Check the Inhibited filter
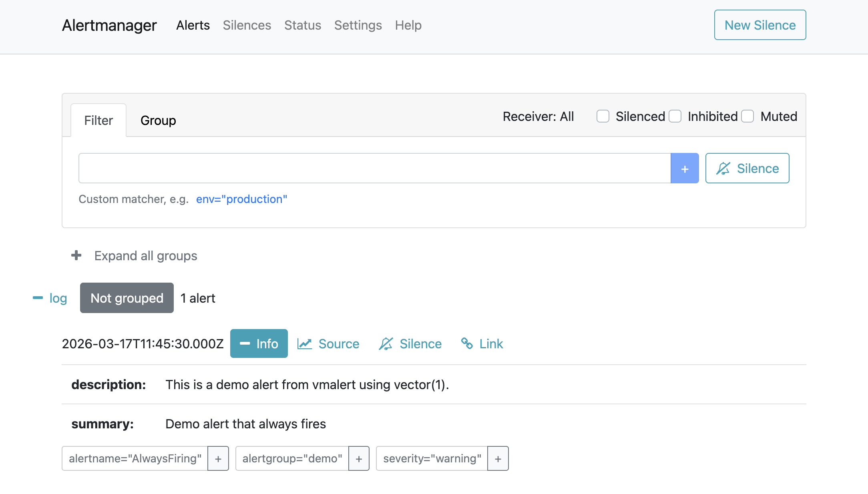This screenshot has width=868, height=494. point(675,116)
